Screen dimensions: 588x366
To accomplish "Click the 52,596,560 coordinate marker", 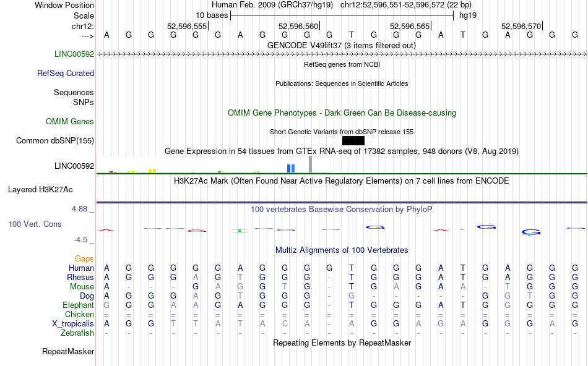I will coord(298,26).
